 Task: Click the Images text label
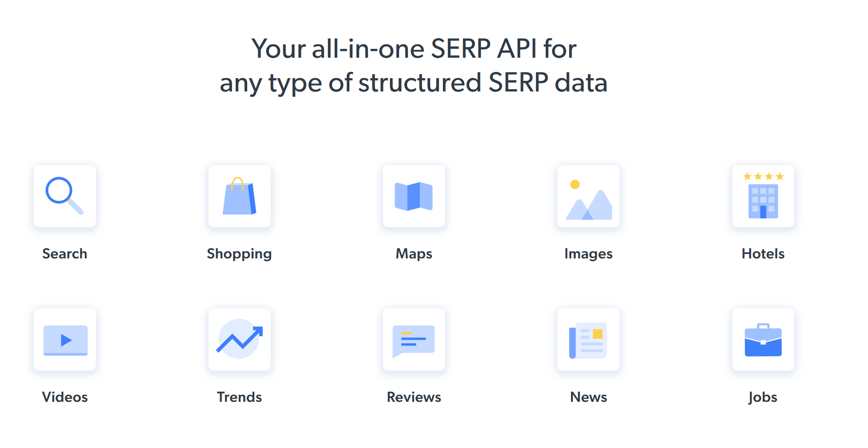point(588,254)
